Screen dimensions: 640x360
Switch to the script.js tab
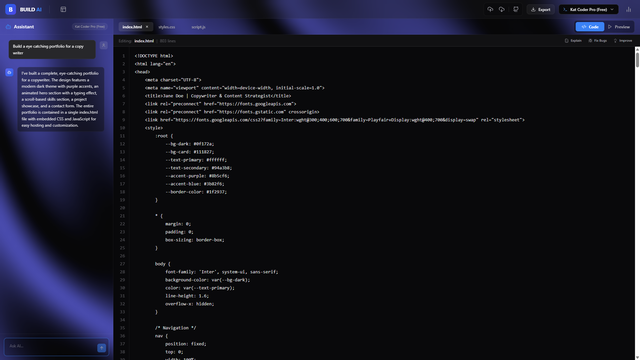pos(198,27)
